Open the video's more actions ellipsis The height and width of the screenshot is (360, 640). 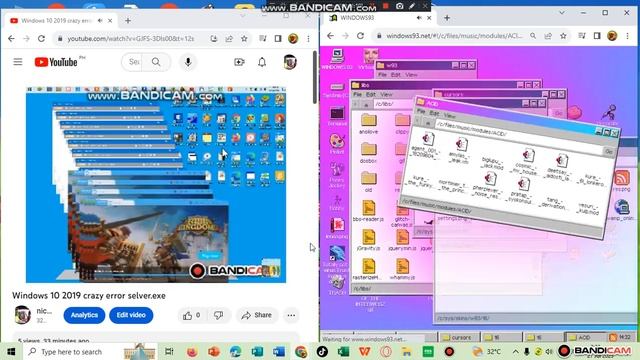(291, 315)
